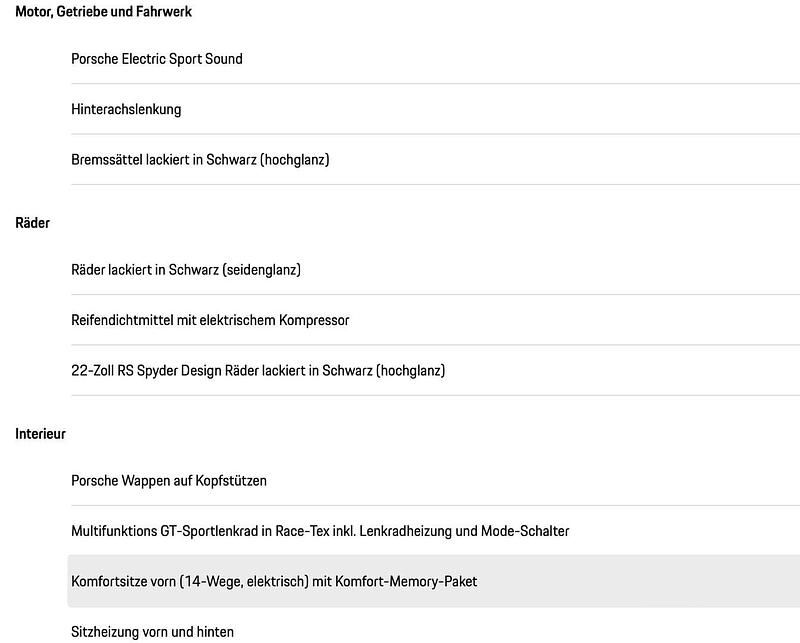Open the rear-axle steering option row
The height and width of the screenshot is (643, 800).
(126, 109)
